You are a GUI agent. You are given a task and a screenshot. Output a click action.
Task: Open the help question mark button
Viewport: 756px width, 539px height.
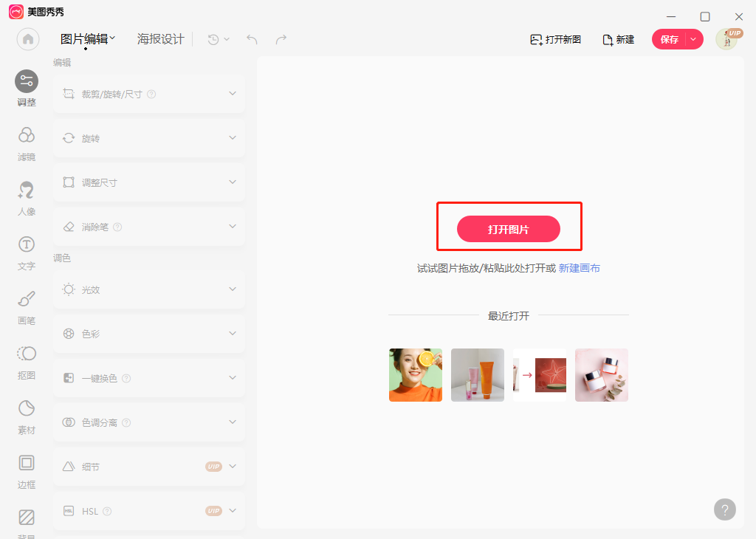tap(725, 509)
